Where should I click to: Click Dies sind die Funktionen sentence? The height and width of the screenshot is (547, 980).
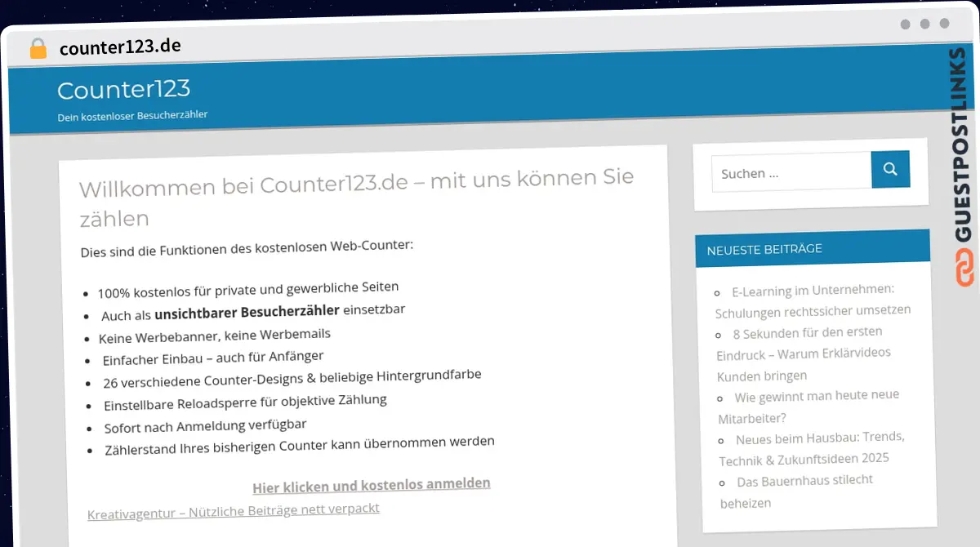click(247, 249)
